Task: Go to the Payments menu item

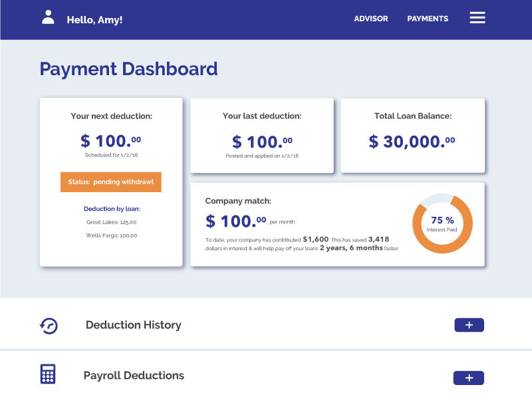Action: click(x=428, y=19)
